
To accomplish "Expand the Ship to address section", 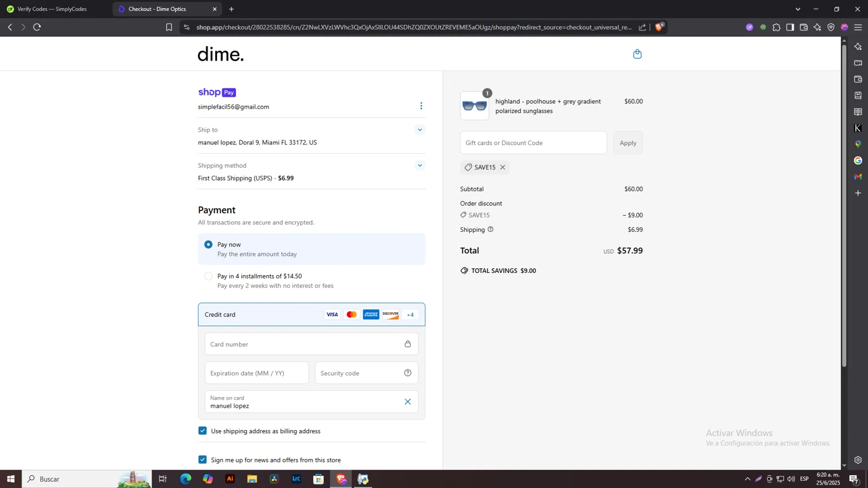I will [x=420, y=130].
